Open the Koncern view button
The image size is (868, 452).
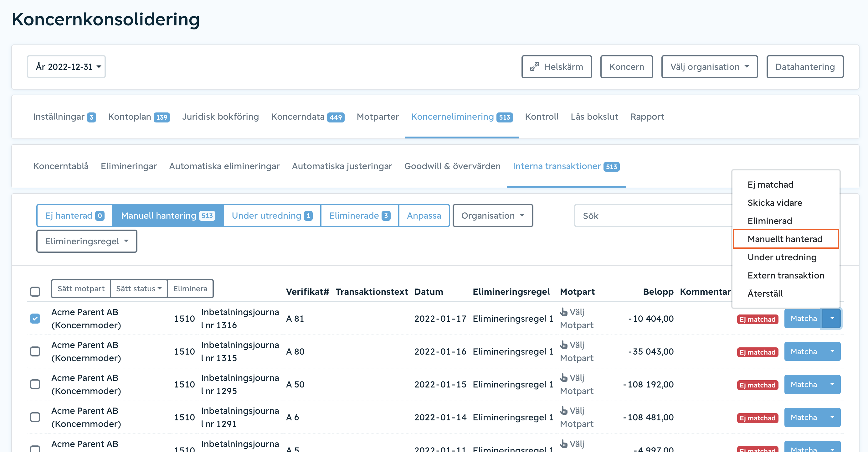[626, 67]
